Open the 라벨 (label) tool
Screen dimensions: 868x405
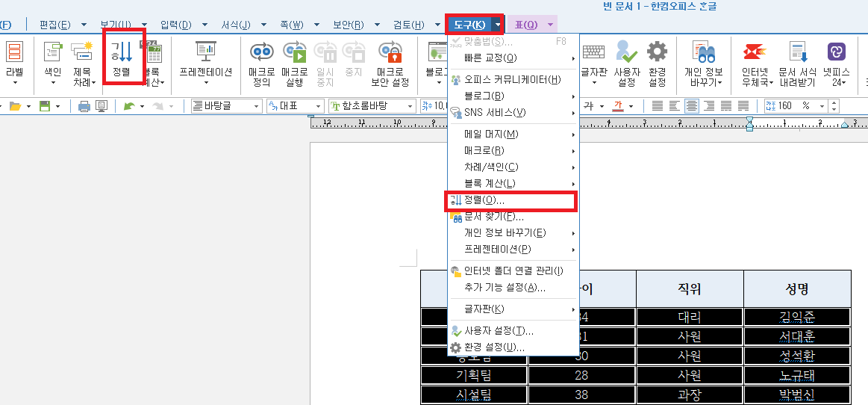14,63
